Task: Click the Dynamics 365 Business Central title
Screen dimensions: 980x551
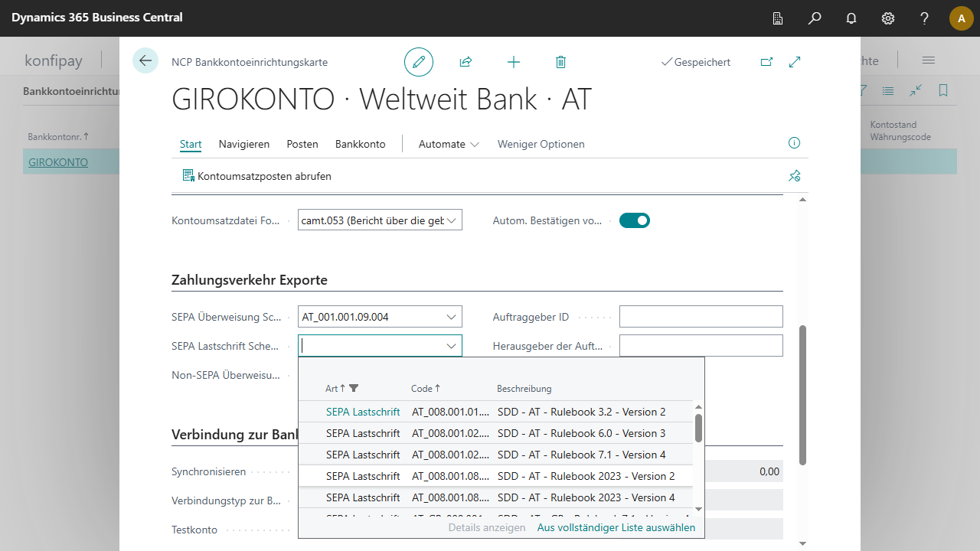Action: point(97,18)
